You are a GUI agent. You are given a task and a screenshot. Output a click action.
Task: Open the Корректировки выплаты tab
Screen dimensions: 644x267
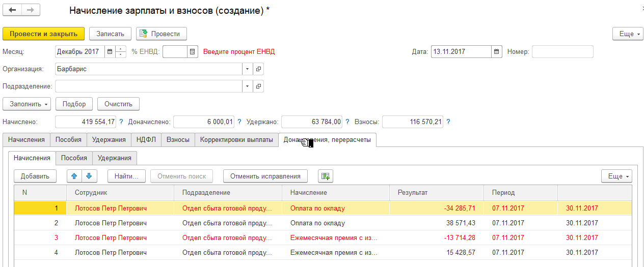point(236,139)
